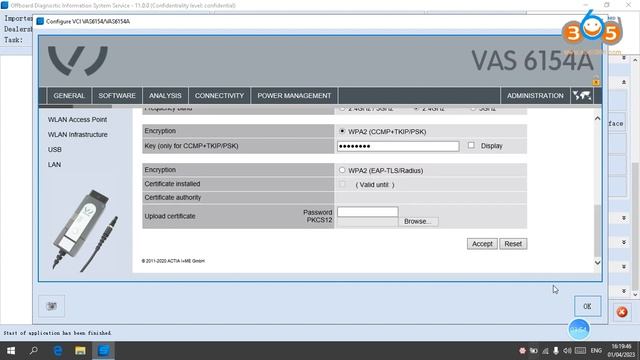The height and width of the screenshot is (360, 640).
Task: Click the orange padlock icon under VAS 6154A
Action: (x=596, y=81)
